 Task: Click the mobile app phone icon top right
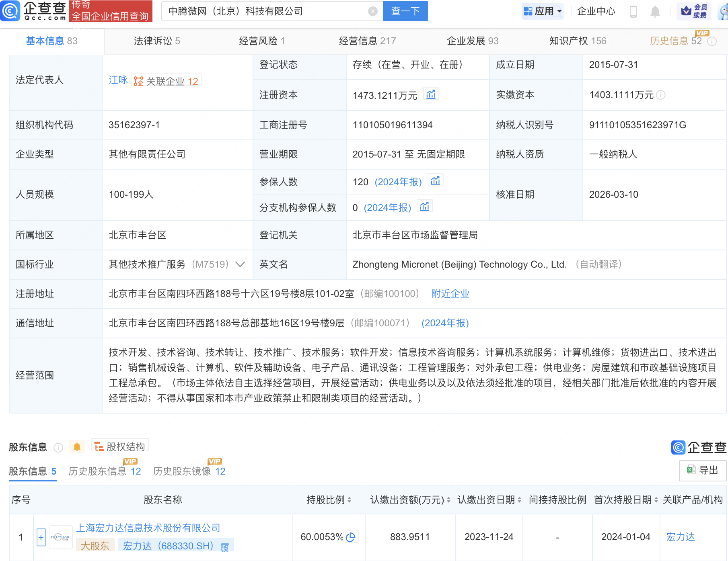[634, 11]
